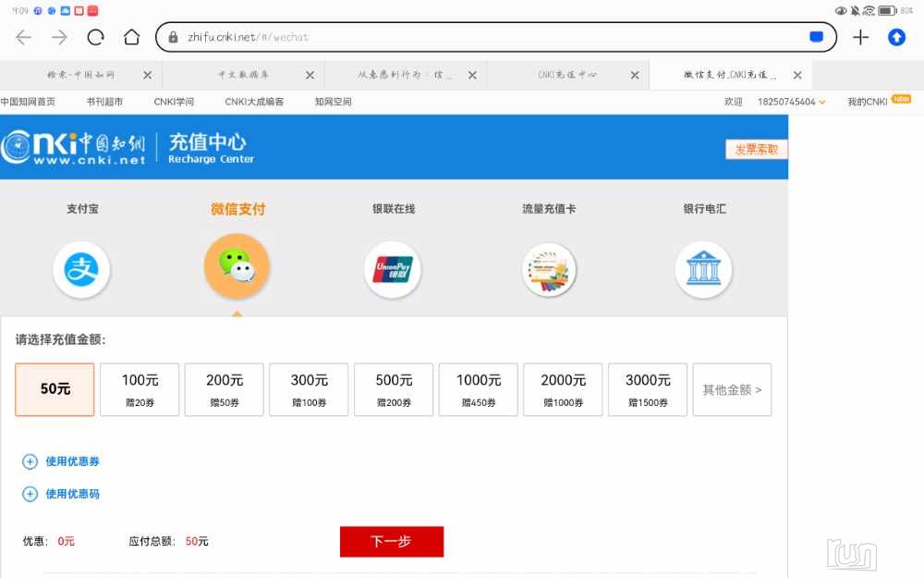Screen dimensions: 924x578
Task: Switch to the 微信支付 CNKI tab
Action: (731, 75)
